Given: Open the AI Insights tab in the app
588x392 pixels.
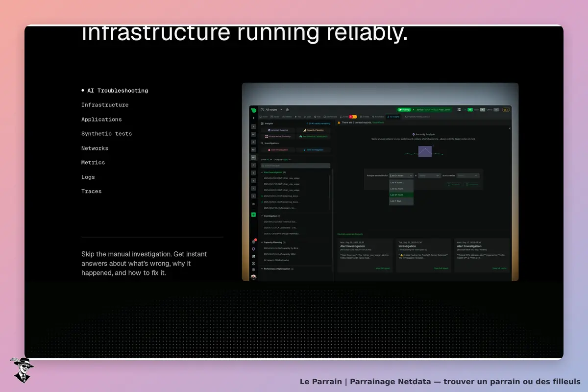Looking at the screenshot, I should pos(393,117).
